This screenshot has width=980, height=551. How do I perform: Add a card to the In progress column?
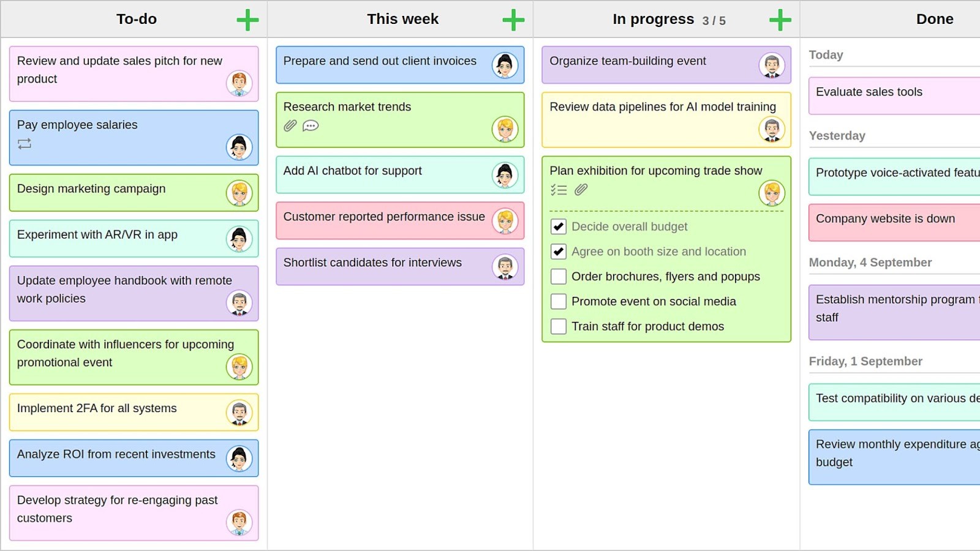click(x=779, y=19)
